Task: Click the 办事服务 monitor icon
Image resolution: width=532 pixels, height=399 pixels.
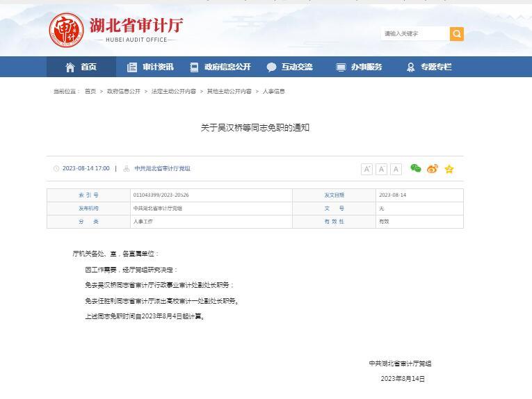Action: (x=341, y=67)
